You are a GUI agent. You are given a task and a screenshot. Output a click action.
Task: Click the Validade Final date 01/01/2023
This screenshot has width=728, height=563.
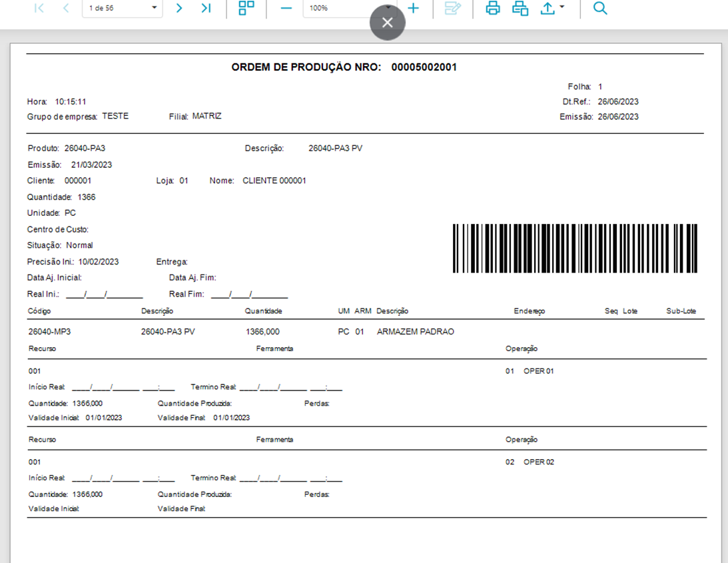232,418
